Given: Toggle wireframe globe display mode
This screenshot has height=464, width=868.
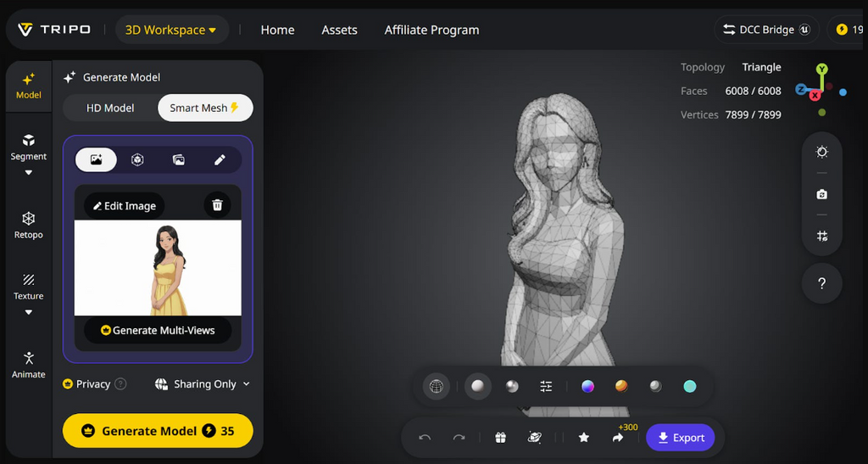Looking at the screenshot, I should (437, 387).
